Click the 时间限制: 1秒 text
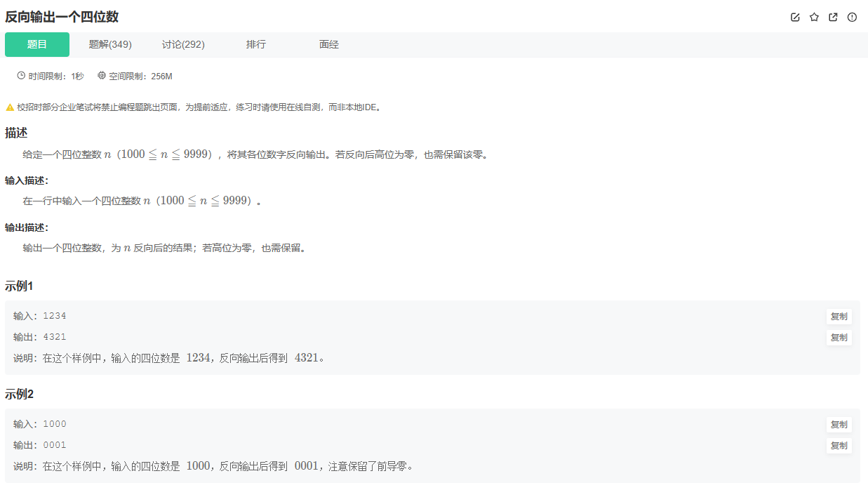 (55, 76)
